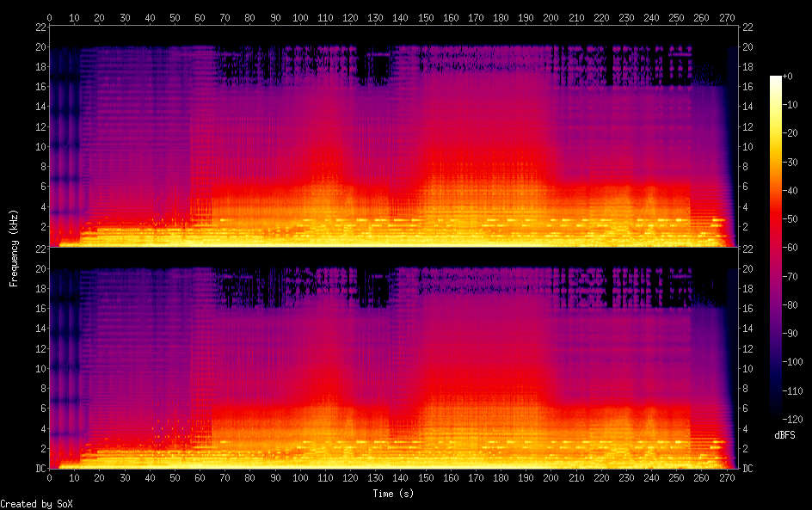Image resolution: width=812 pixels, height=510 pixels.
Task: Click the "dBFS" label under the color scale
Action: coord(784,436)
